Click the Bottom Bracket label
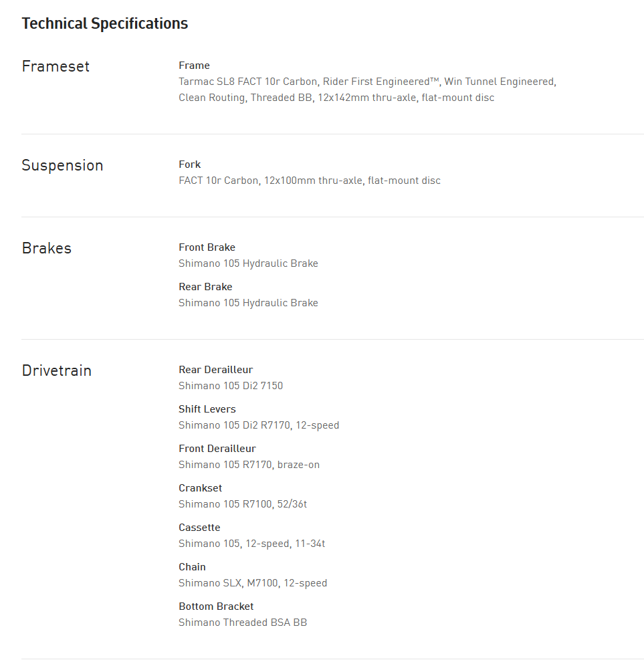 216,606
